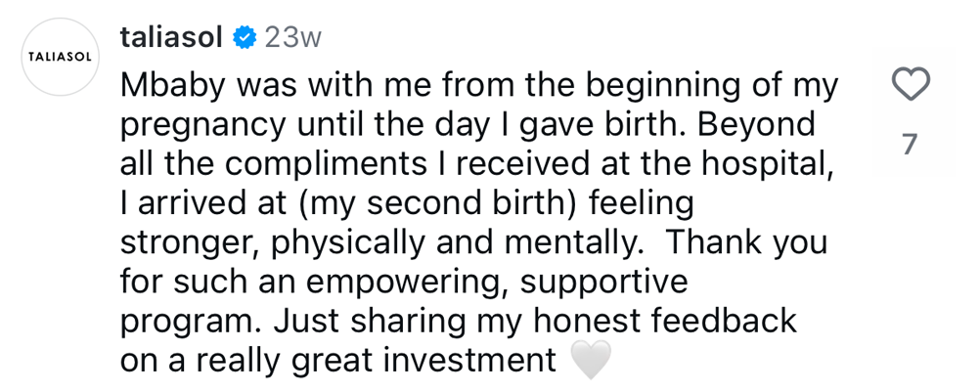Click the word "supportive" in the comment
The width and height of the screenshot is (980, 392).
pos(603,283)
